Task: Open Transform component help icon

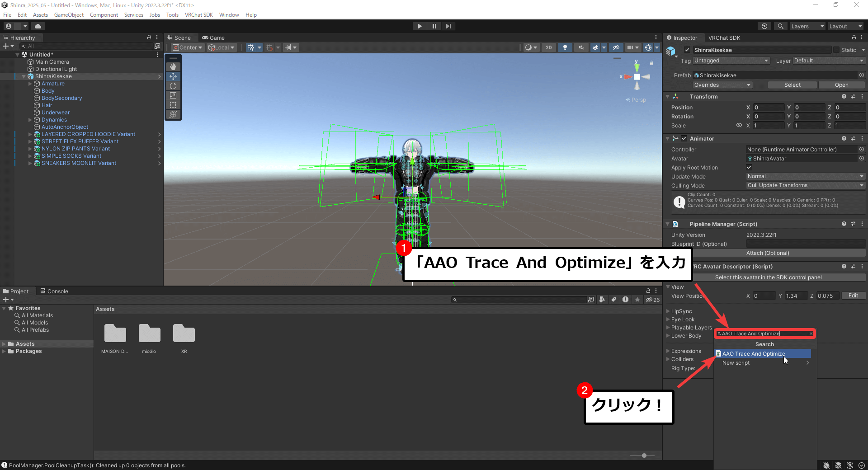Action: click(844, 96)
